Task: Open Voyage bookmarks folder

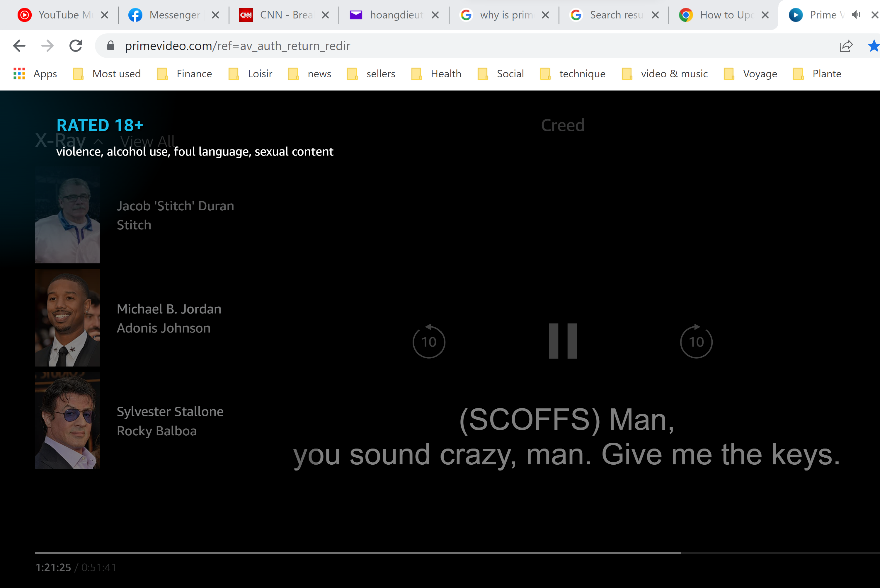Action: [750, 74]
